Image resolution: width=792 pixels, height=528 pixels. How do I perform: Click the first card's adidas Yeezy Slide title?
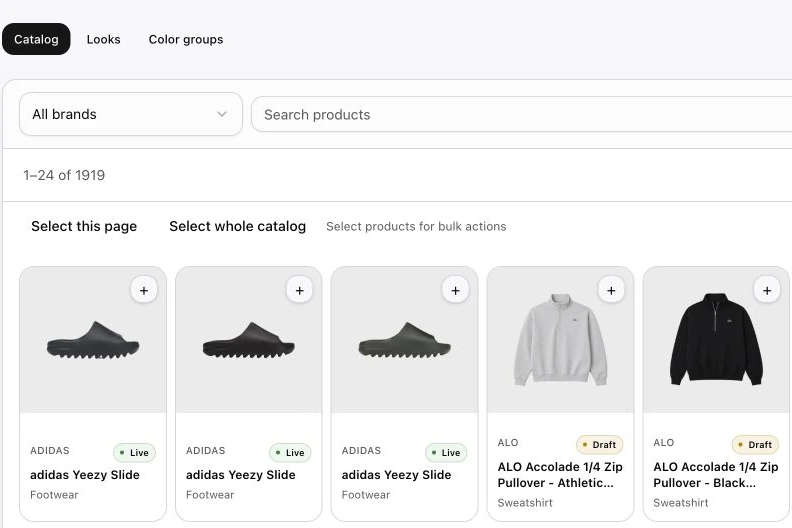85,475
